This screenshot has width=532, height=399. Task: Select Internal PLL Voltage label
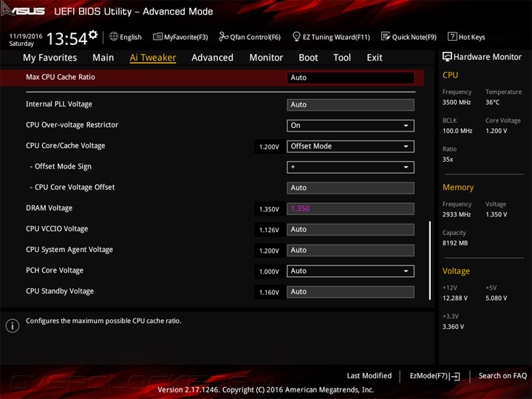pyautogui.click(x=59, y=104)
